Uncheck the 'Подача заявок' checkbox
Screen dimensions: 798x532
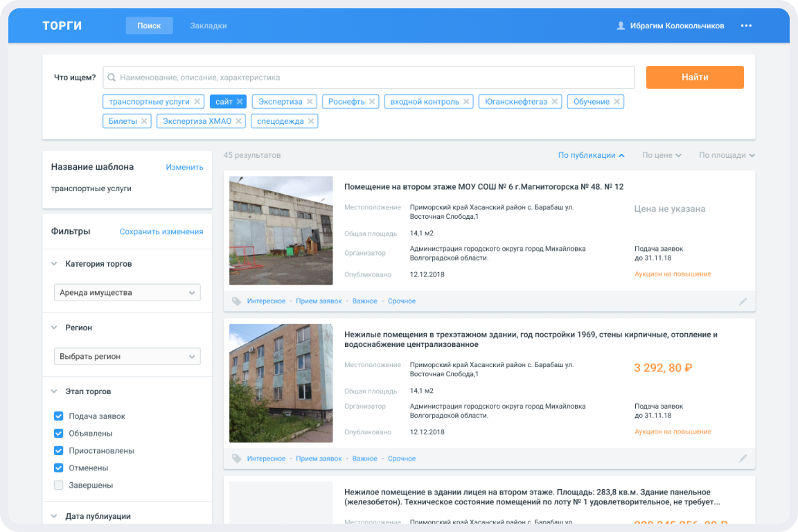click(x=59, y=416)
